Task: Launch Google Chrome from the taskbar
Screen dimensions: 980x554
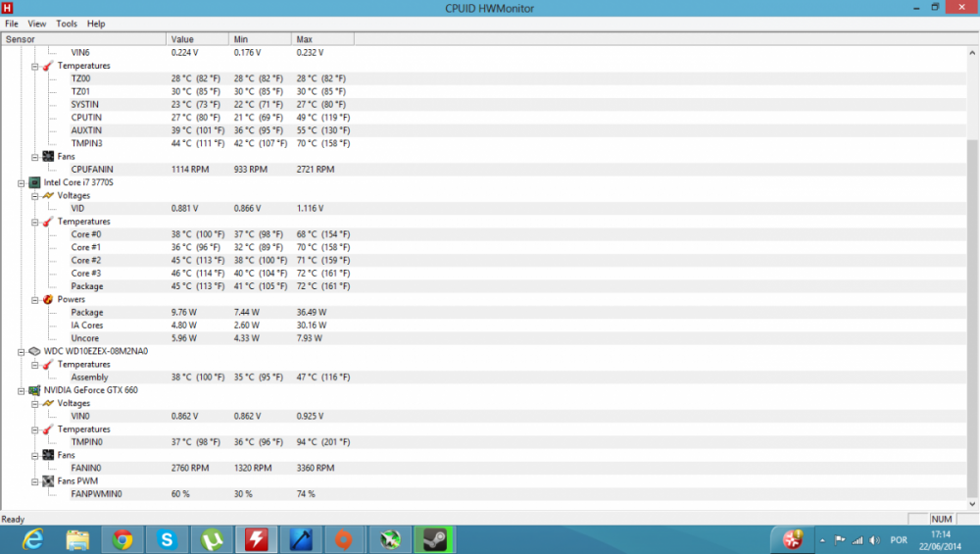Action: (x=122, y=538)
